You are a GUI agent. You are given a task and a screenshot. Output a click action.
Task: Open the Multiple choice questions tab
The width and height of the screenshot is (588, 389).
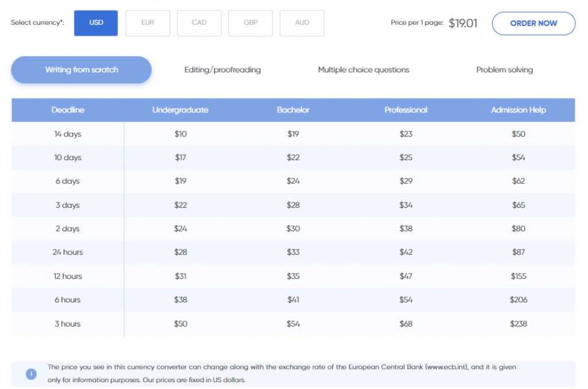pos(363,69)
